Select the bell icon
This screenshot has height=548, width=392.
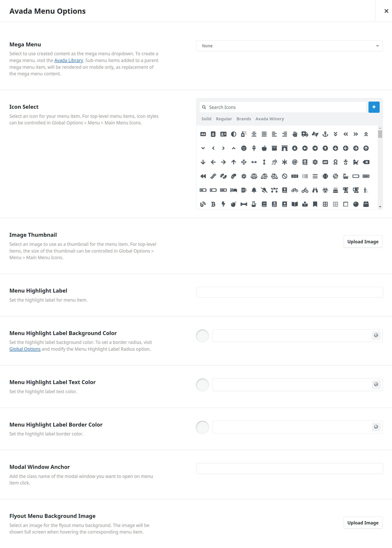pyautogui.click(x=254, y=190)
